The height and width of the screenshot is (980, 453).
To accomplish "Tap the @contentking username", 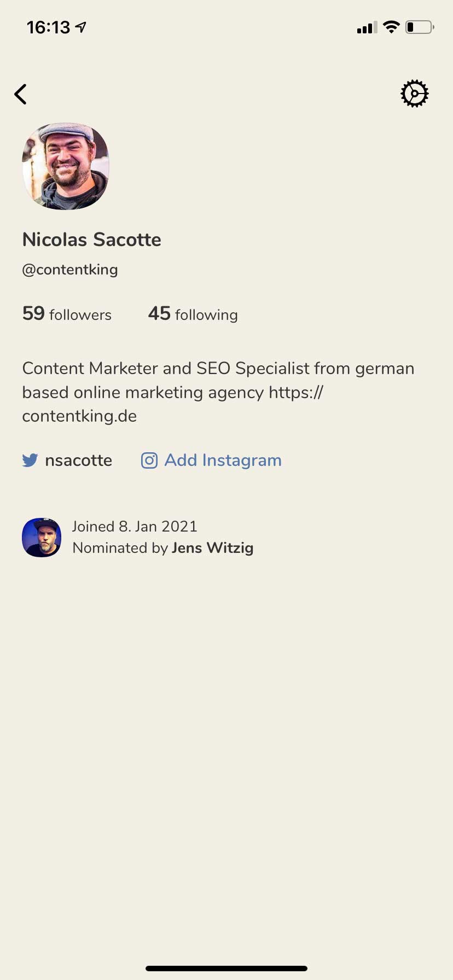I will 70,270.
